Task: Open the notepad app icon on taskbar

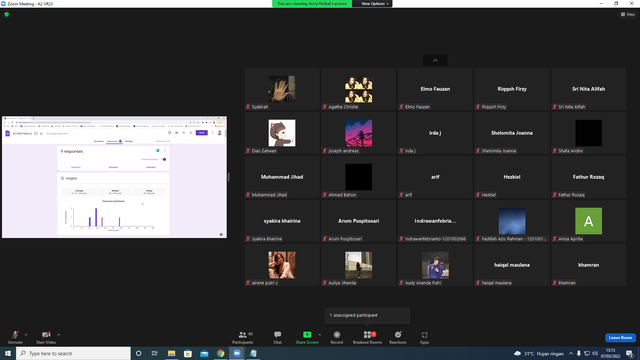Action: tap(253, 353)
